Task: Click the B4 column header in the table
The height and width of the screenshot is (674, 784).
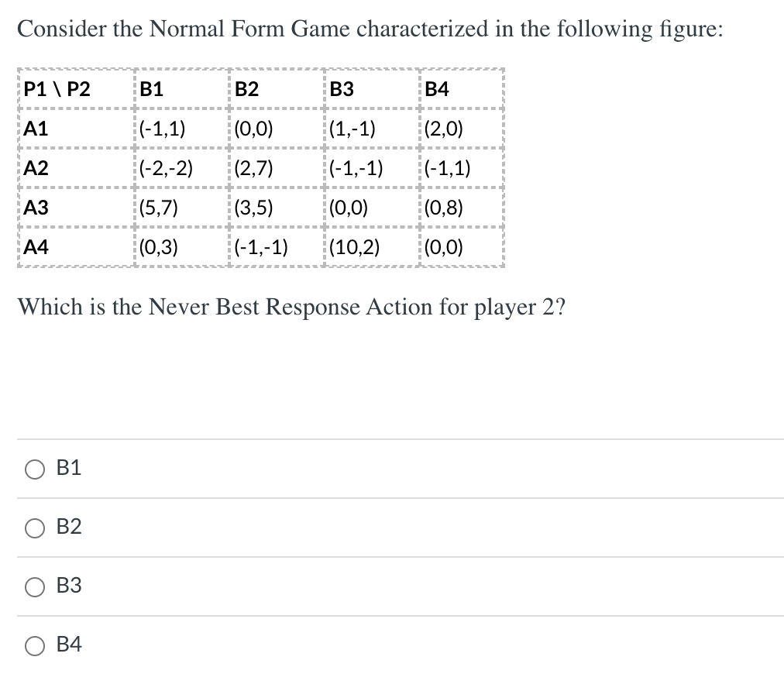Action: pyautogui.click(x=435, y=88)
